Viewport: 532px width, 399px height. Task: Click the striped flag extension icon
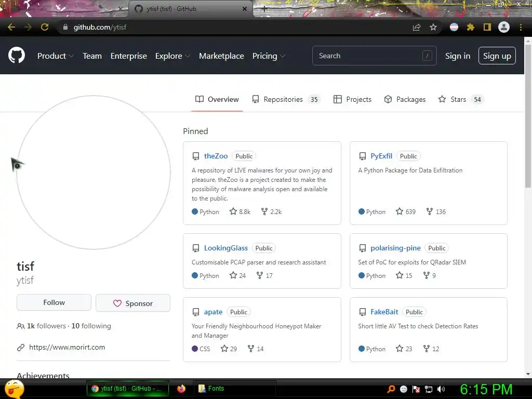point(454,27)
